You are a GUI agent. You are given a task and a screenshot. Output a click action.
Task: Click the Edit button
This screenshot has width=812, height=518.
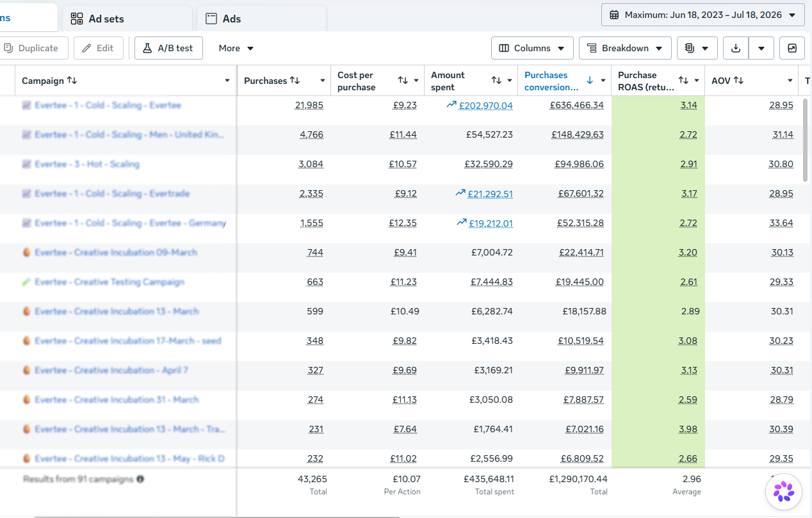(99, 48)
